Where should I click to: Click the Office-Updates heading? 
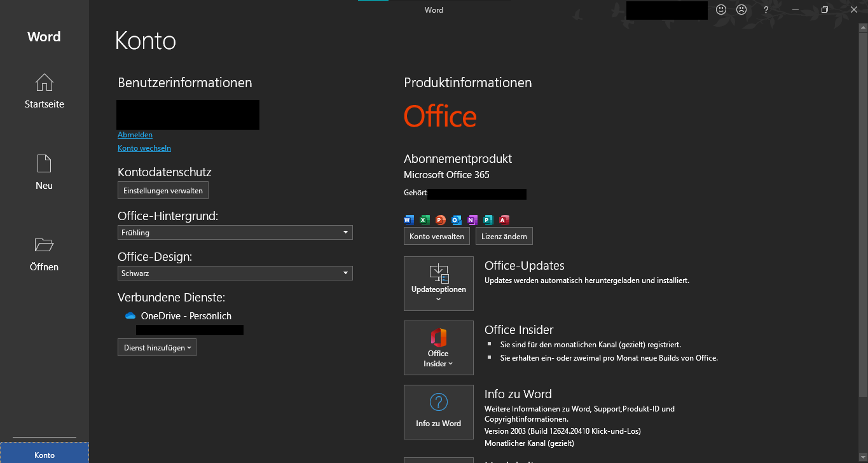[x=525, y=266]
